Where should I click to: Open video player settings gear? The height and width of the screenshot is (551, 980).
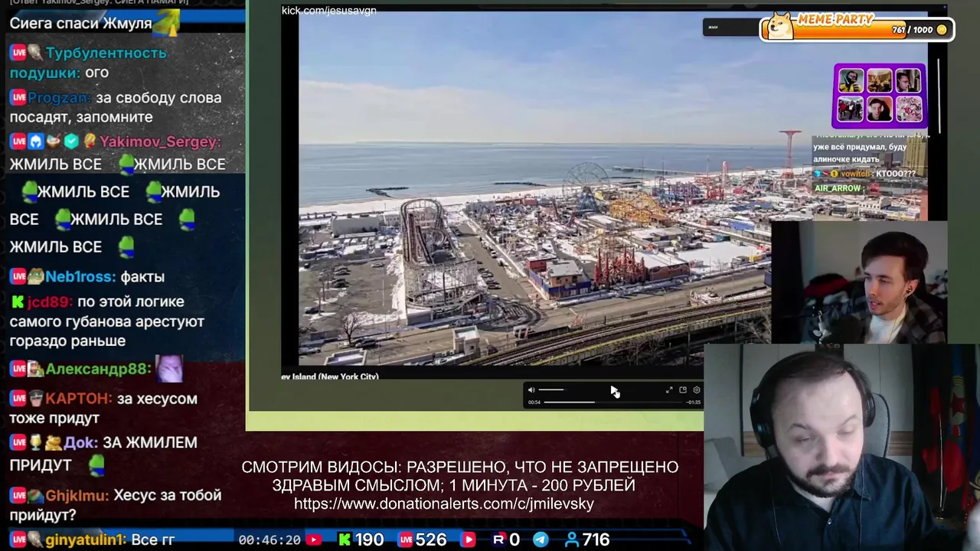point(696,390)
